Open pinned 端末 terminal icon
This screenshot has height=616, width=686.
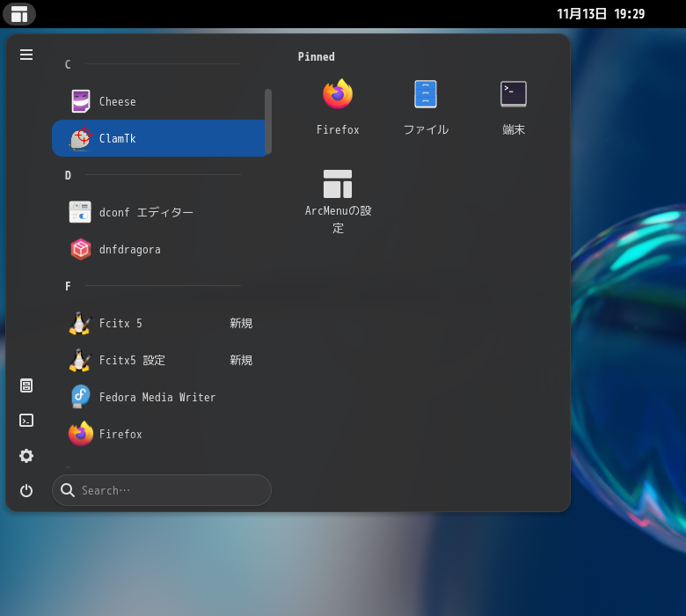pos(514,93)
